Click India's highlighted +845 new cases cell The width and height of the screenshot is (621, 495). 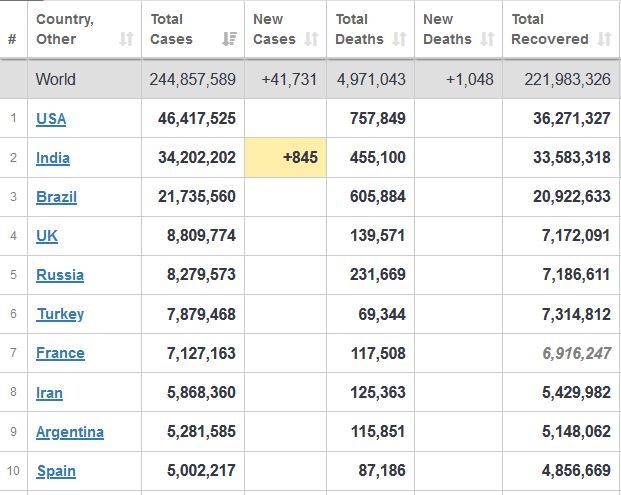click(x=286, y=157)
